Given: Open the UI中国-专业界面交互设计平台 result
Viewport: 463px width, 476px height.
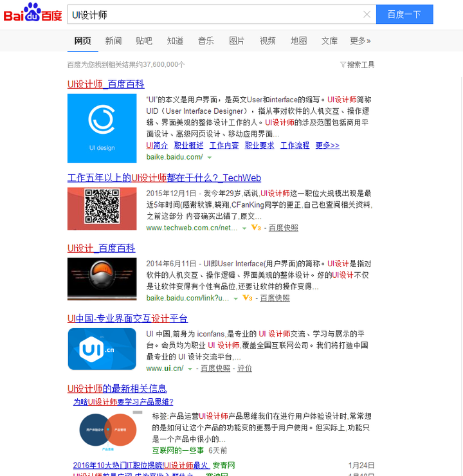Looking at the screenshot, I should (x=127, y=318).
